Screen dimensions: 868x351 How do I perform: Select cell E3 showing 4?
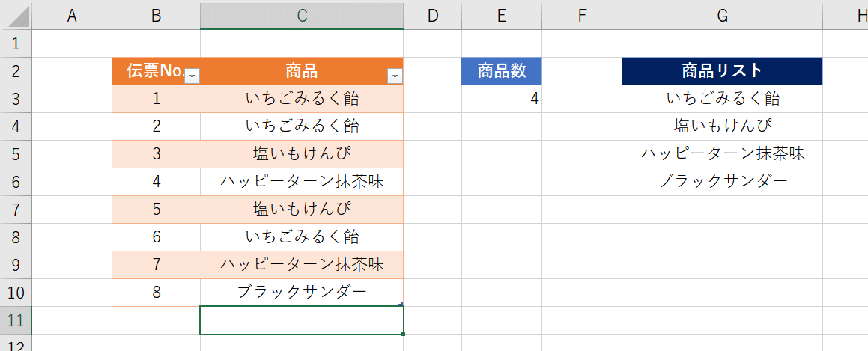tap(502, 99)
